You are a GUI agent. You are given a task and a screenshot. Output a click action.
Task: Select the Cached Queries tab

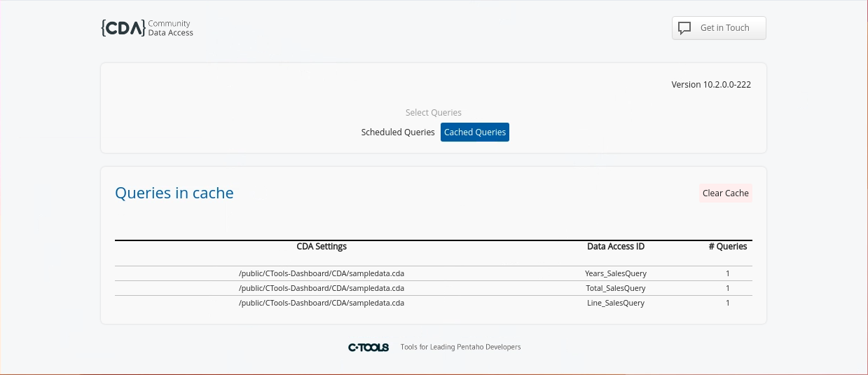(x=474, y=132)
